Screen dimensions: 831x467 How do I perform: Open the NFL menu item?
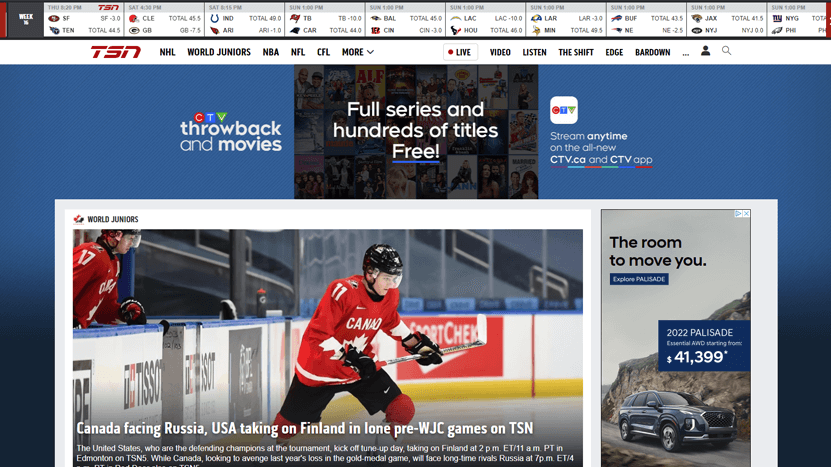click(x=298, y=52)
